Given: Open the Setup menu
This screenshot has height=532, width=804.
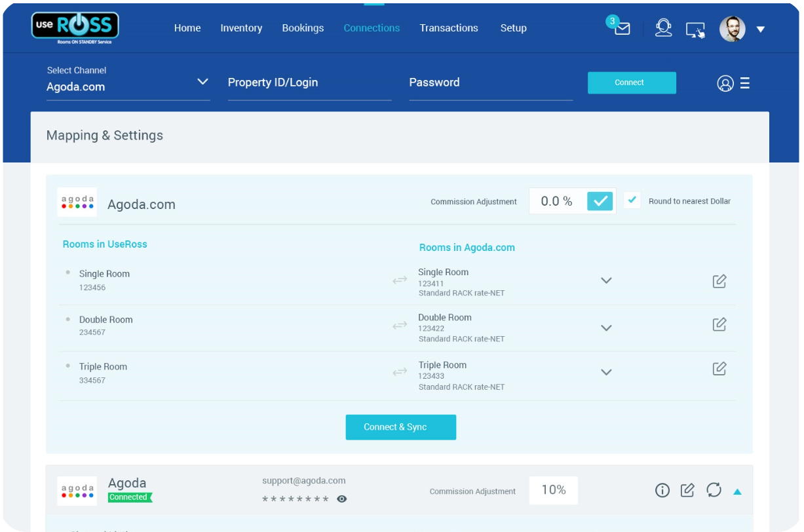Looking at the screenshot, I should (514, 28).
